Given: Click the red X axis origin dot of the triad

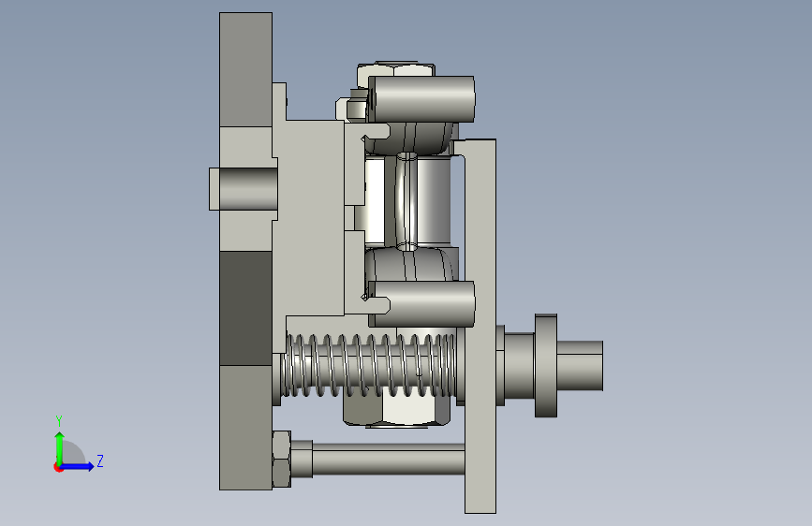Looking at the screenshot, I should click(x=58, y=467).
